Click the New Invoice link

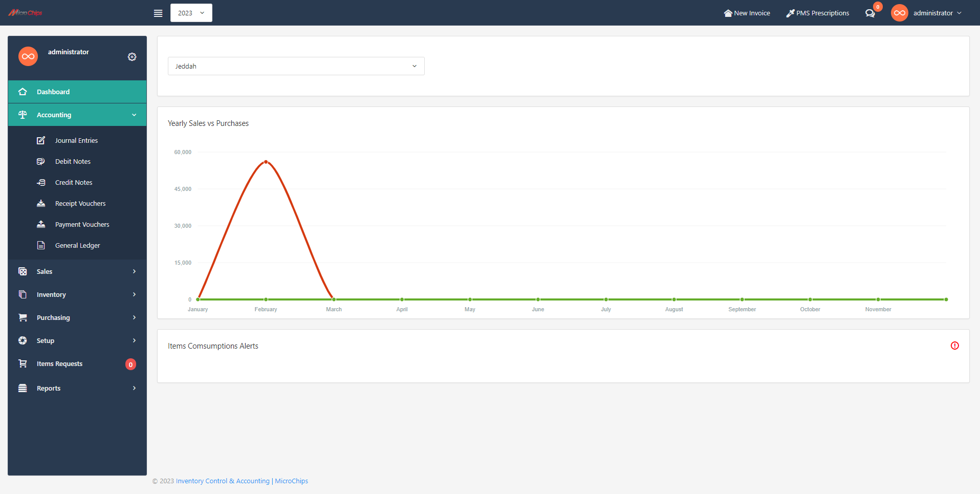click(747, 13)
